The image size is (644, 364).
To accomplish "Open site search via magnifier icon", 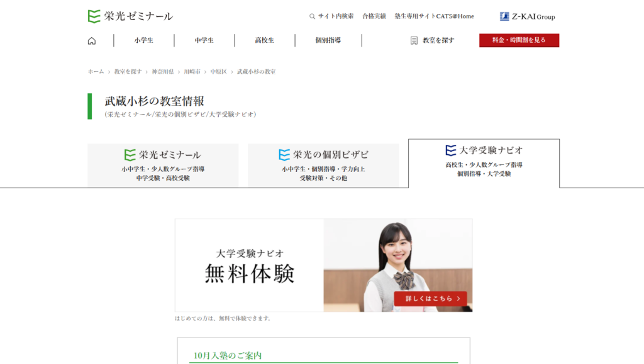I will (x=313, y=16).
